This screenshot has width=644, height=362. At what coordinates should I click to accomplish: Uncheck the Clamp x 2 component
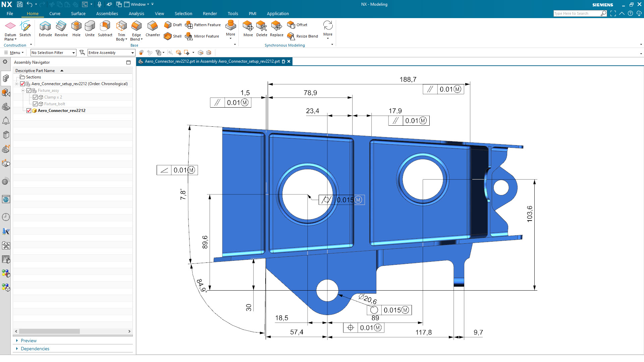36,97
